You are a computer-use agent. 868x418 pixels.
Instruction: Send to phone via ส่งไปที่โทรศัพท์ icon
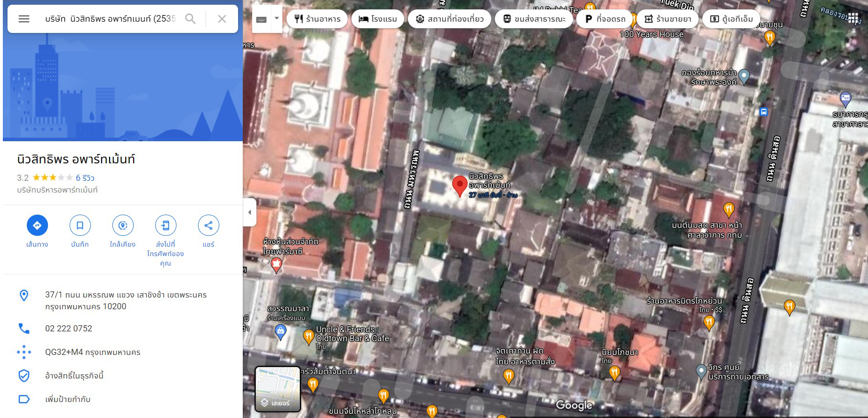[166, 225]
